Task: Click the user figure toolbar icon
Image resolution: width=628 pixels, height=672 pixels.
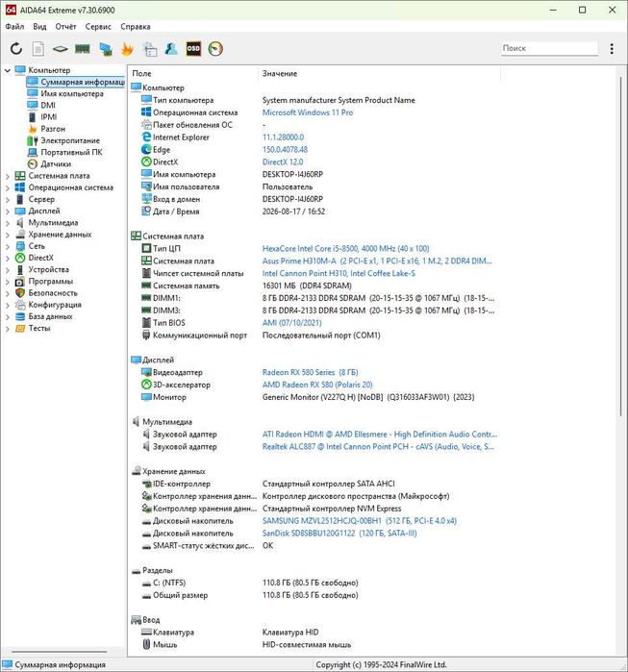Action: [171, 49]
